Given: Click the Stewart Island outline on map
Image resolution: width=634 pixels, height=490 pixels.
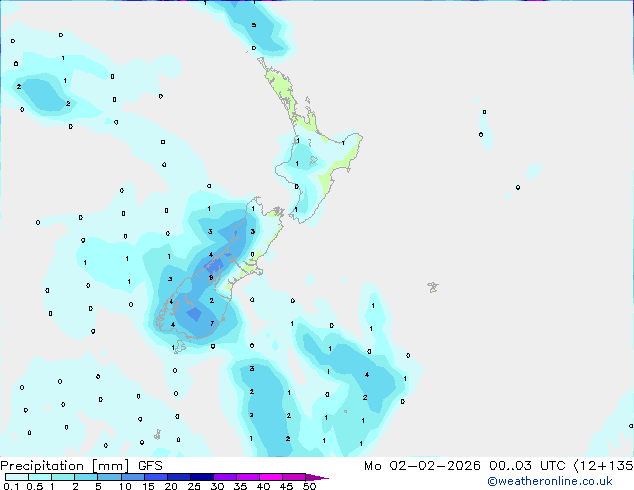Looking at the screenshot, I should tap(179, 347).
